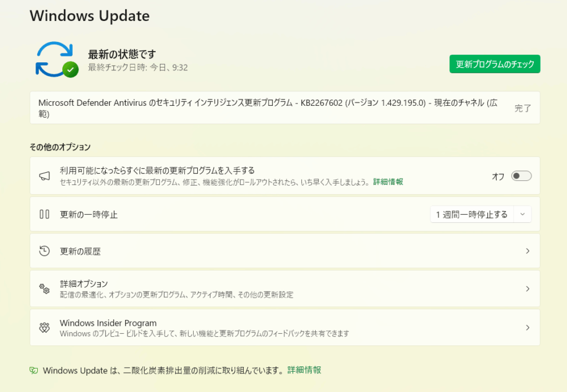Viewport: 567px width, 392px height.
Task: Click the 更新プログラムのチェック button
Action: click(x=495, y=64)
